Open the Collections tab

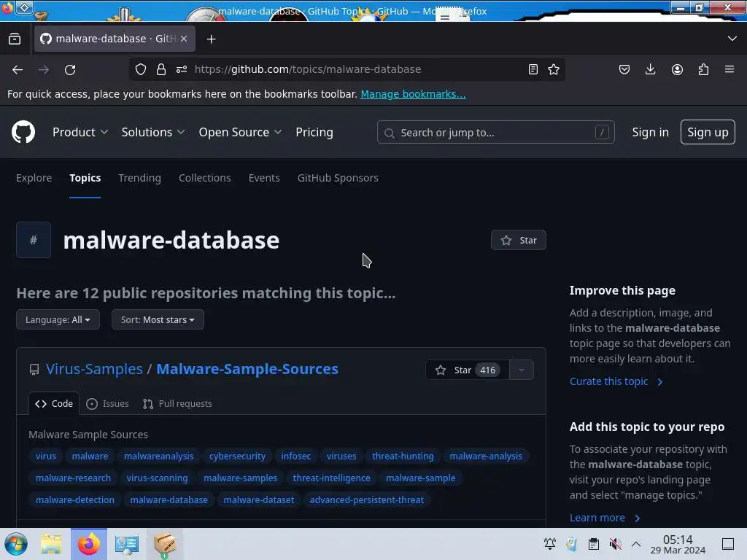pos(205,178)
